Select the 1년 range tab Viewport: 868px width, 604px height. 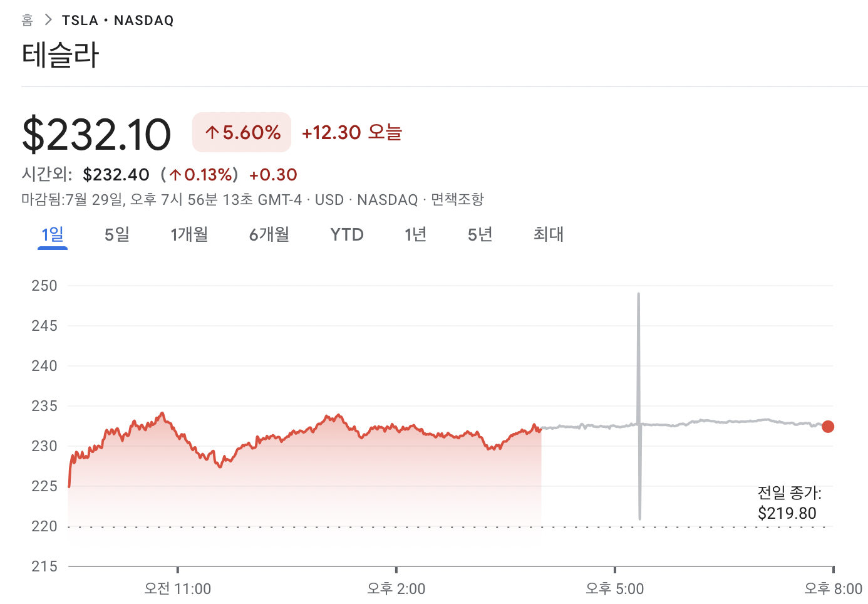click(x=415, y=234)
